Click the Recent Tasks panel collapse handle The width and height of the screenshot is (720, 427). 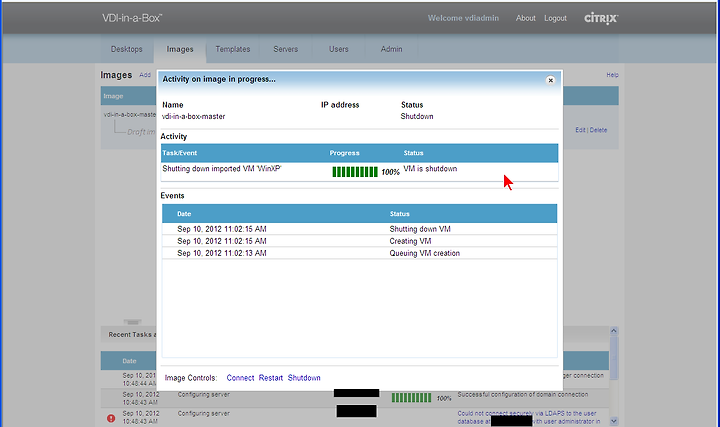[132, 322]
